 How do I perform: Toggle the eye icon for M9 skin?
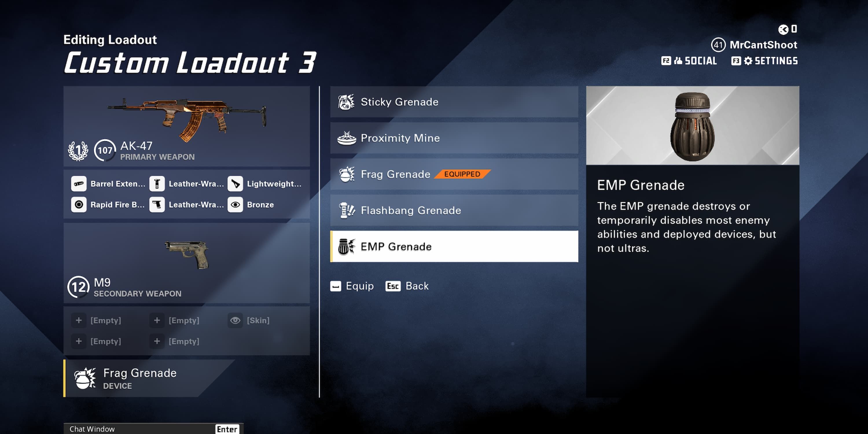tap(236, 319)
